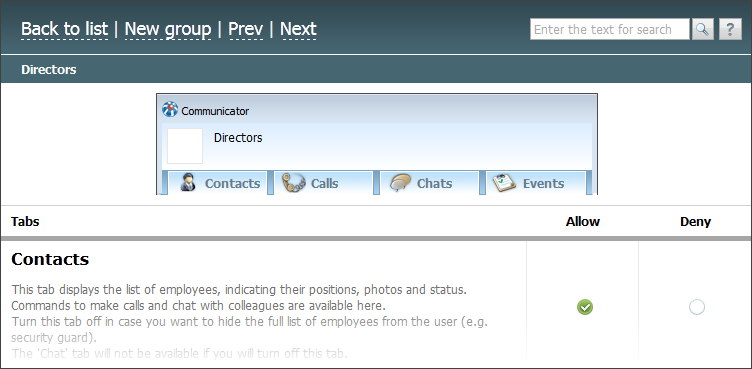
Task: Open the Contacts tab in Communicator preview
Action: click(x=217, y=183)
